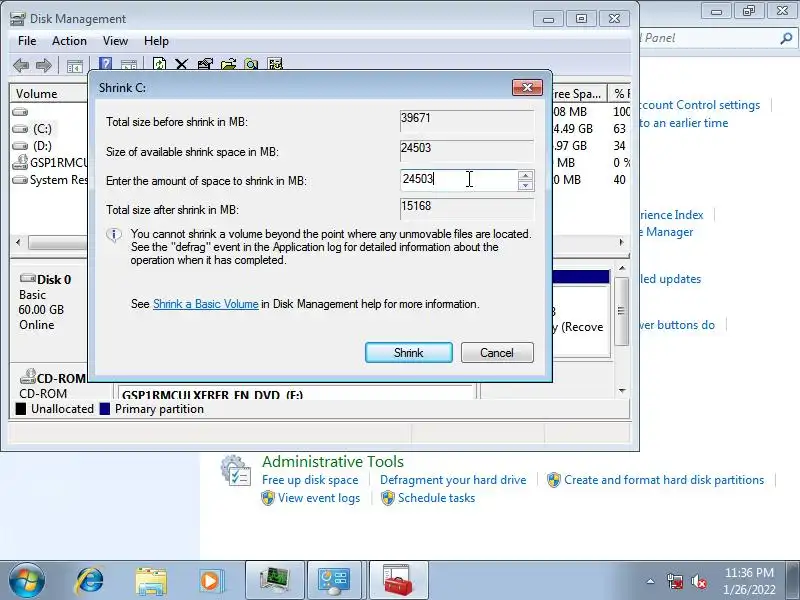This screenshot has height=600, width=800.
Task: Open the View menu
Action: 115,41
